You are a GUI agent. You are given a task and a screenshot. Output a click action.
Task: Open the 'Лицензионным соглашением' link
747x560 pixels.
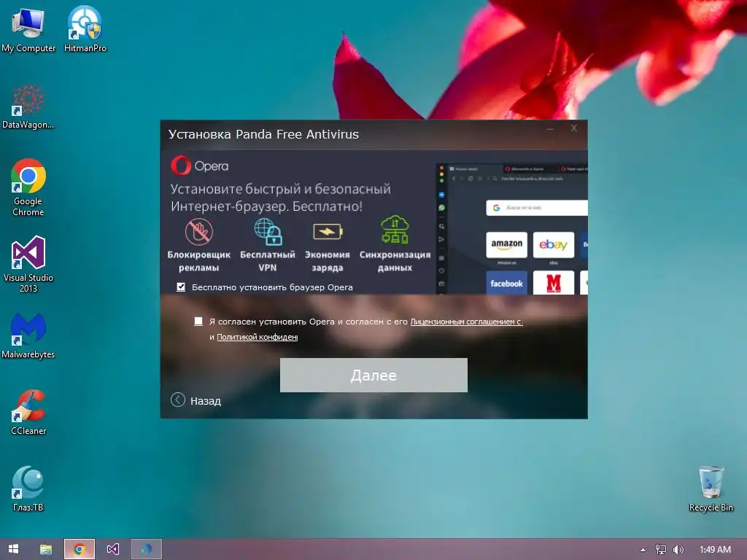click(x=466, y=322)
